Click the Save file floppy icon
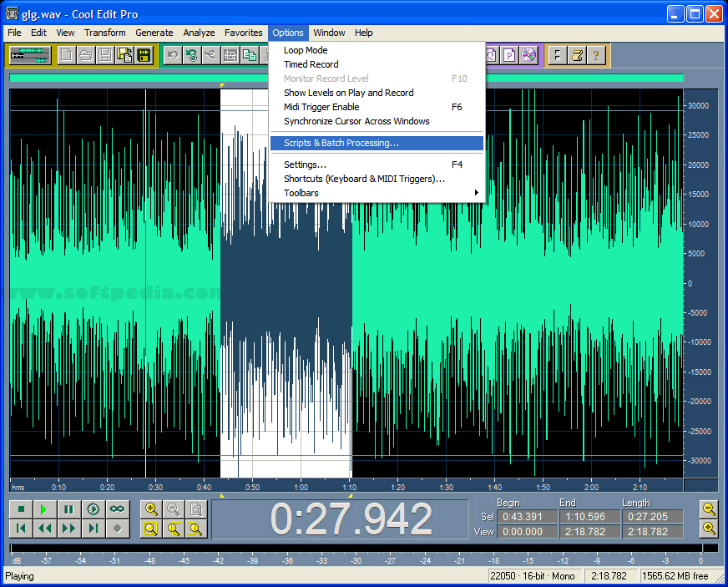This screenshot has height=587, width=728. [105, 55]
